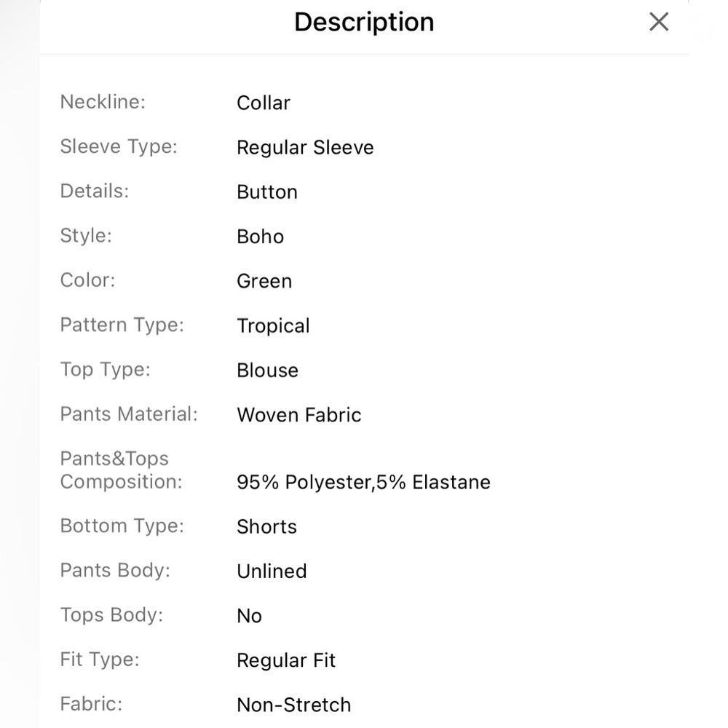The height and width of the screenshot is (728, 728).
Task: Select the Blouse top type value
Action: 267,371
